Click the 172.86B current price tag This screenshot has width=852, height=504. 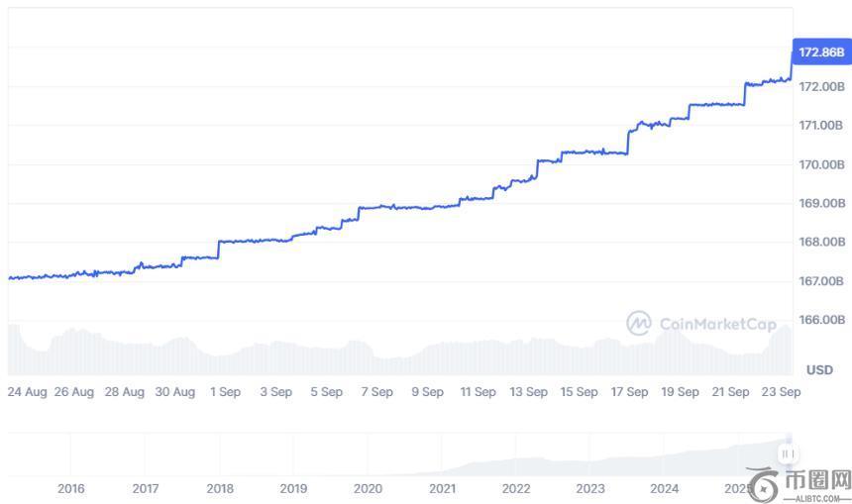(x=821, y=51)
